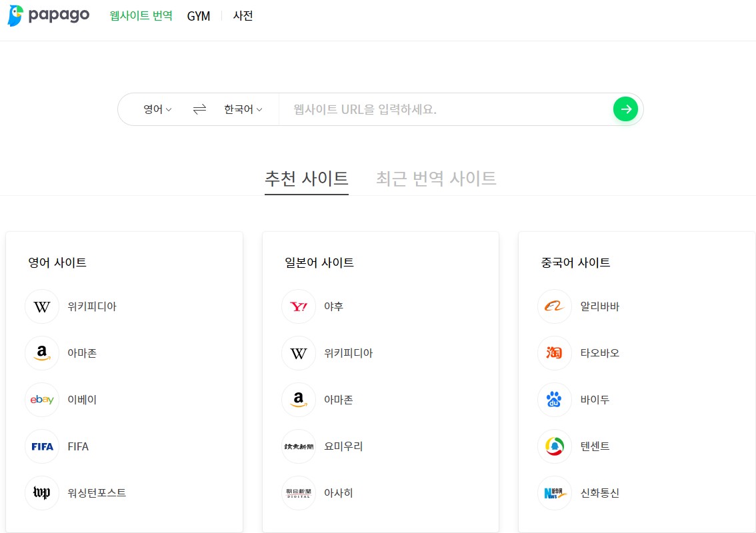The image size is (756, 533).
Task: Open the 위키피디아 link under 영어 사이트
Action: (92, 306)
